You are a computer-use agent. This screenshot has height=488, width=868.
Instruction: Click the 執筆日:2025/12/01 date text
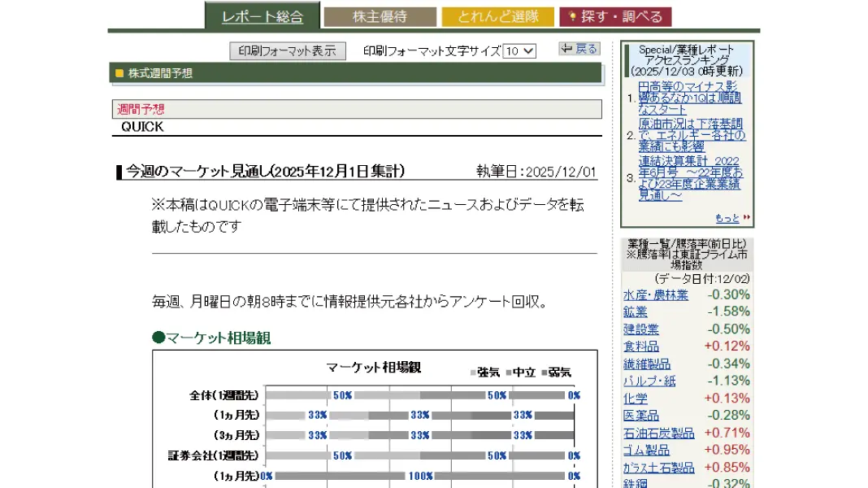536,172
